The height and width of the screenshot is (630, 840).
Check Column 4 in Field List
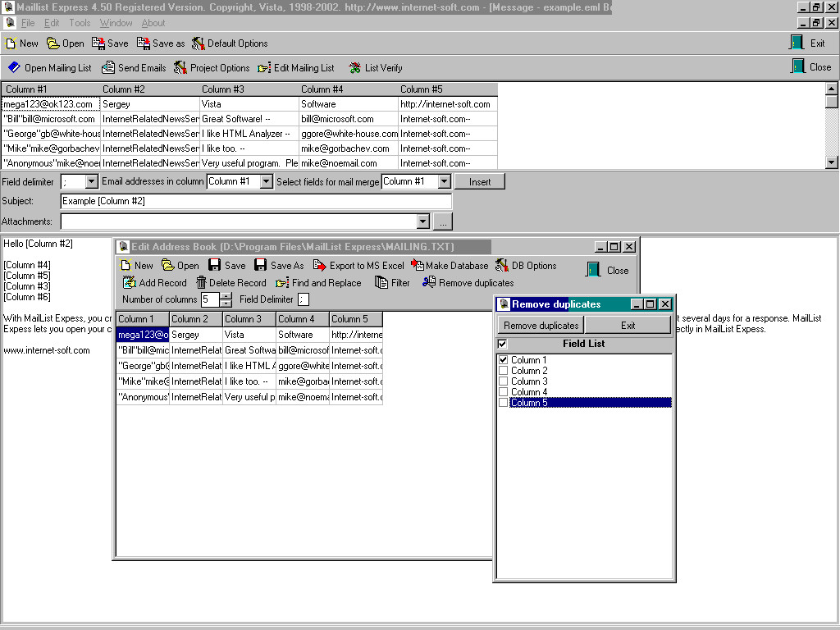click(x=503, y=392)
